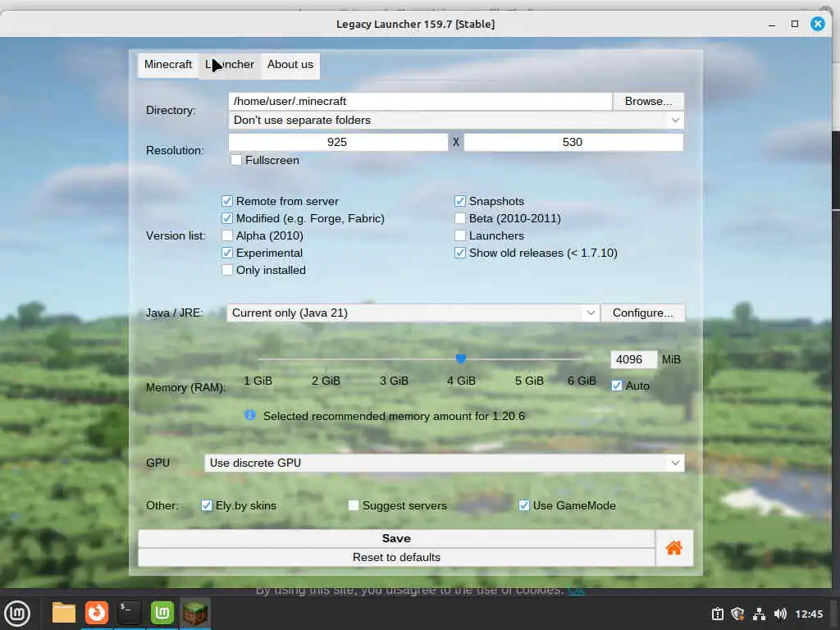This screenshot has height=630, width=840.
Task: Open the Terminal from the taskbar
Action: click(129, 613)
